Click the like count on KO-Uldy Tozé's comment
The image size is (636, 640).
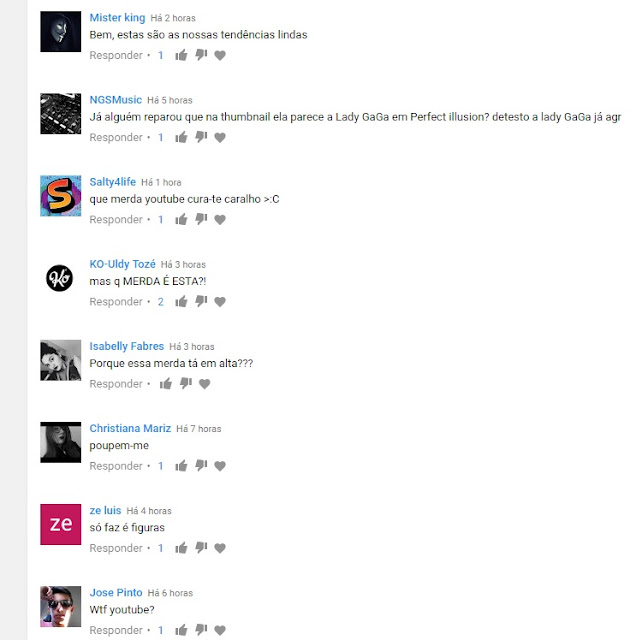tap(161, 302)
